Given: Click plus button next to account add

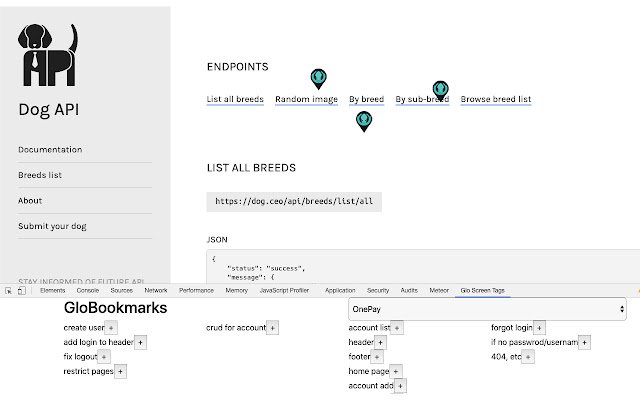Looking at the screenshot, I should click(x=400, y=386).
